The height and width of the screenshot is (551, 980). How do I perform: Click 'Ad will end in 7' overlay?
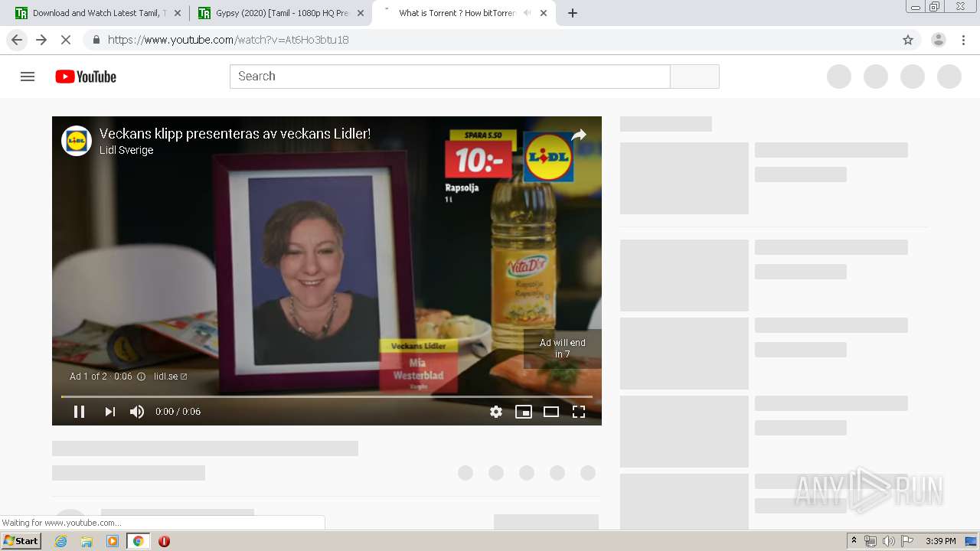pos(563,349)
